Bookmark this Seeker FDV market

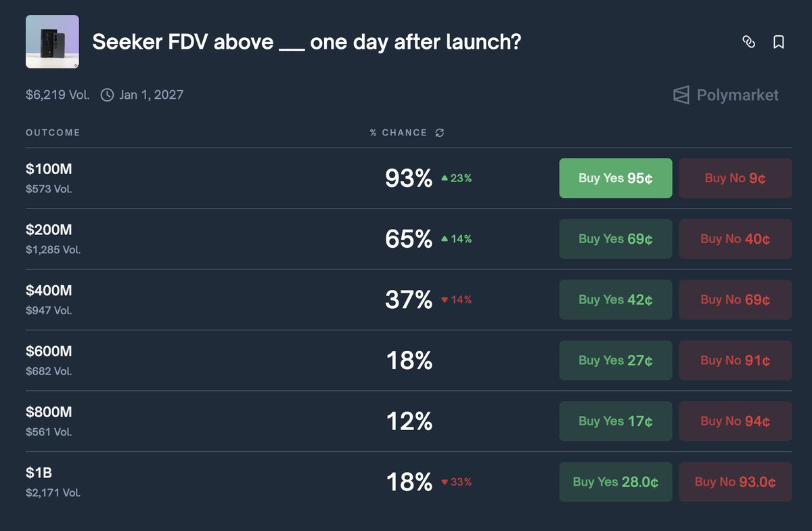click(x=779, y=42)
